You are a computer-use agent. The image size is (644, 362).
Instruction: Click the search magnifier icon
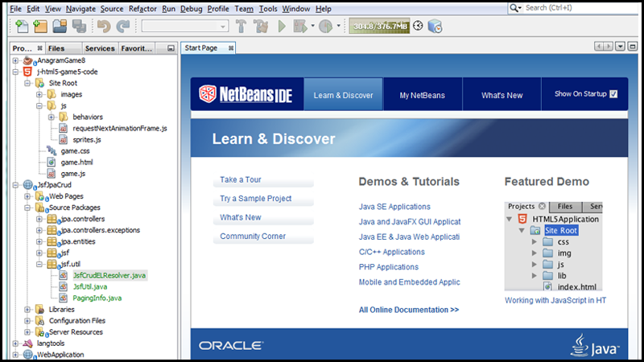pyautogui.click(x=514, y=8)
